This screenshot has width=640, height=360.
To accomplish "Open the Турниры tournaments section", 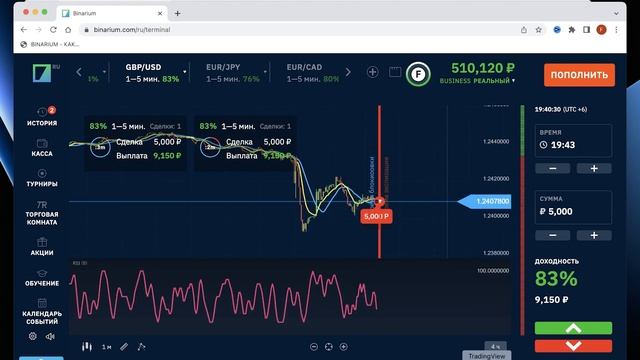I will click(x=42, y=178).
